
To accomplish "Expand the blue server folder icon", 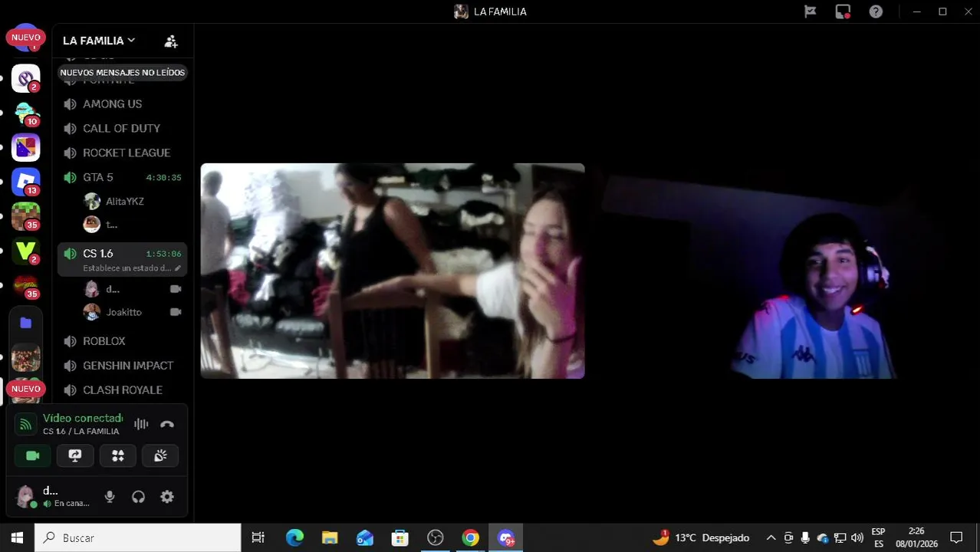I will [x=26, y=323].
